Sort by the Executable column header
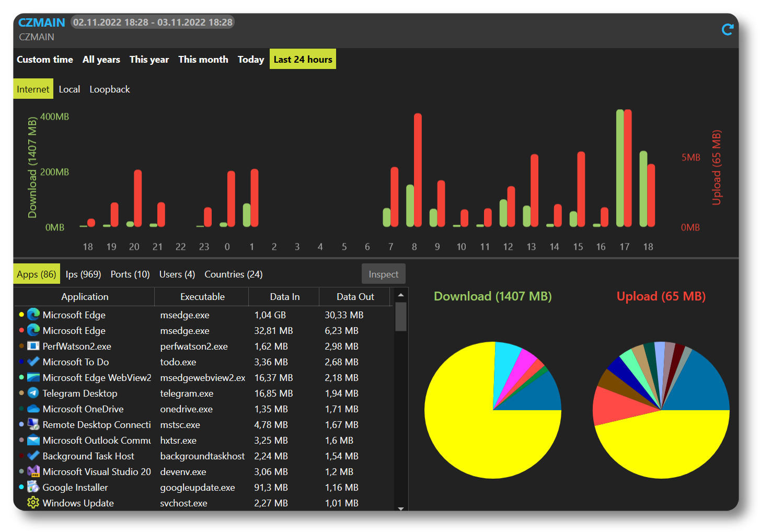This screenshot has height=532, width=760. [202, 297]
